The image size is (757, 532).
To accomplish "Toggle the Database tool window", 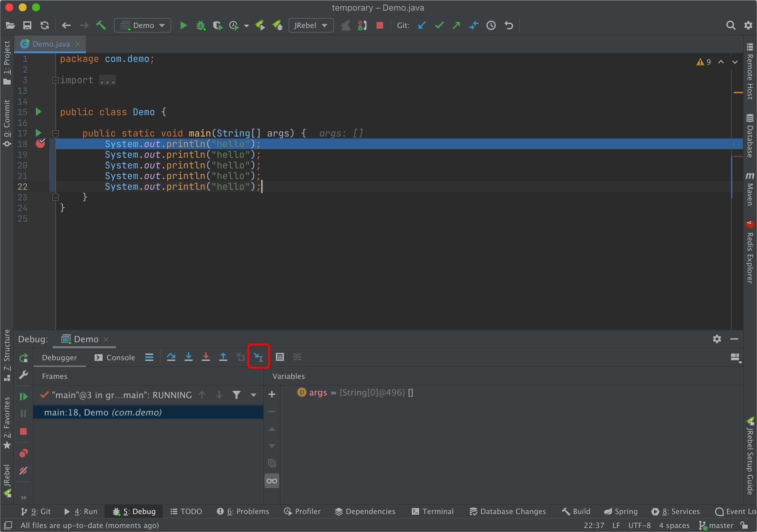I will [x=750, y=135].
